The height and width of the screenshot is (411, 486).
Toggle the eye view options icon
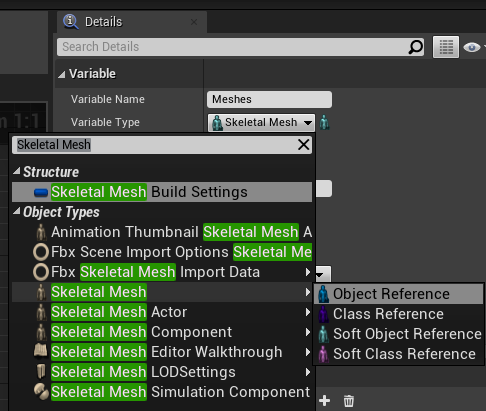pyautogui.click(x=472, y=47)
